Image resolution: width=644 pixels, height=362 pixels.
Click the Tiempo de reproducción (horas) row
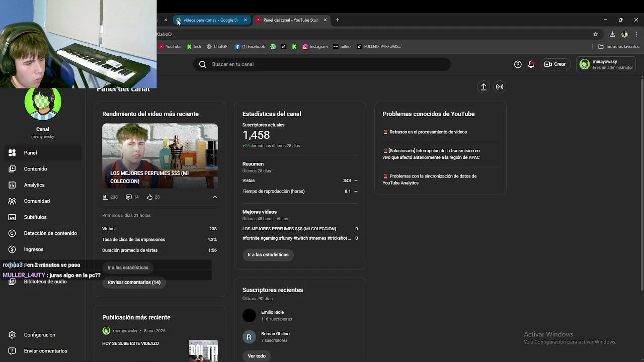coord(300,191)
